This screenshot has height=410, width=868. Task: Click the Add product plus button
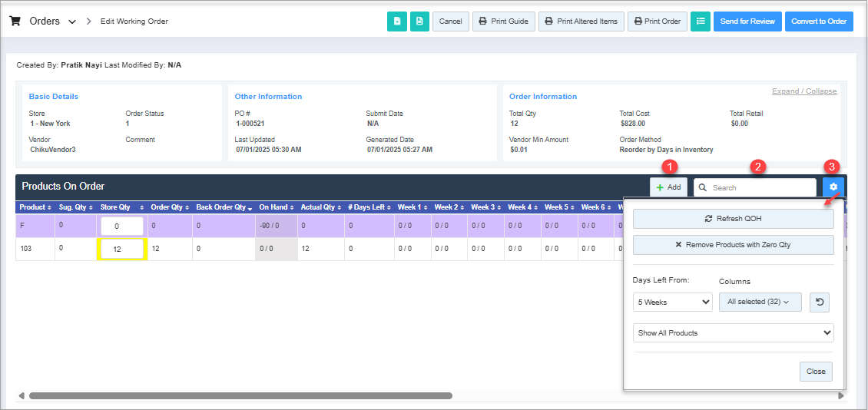coord(668,187)
